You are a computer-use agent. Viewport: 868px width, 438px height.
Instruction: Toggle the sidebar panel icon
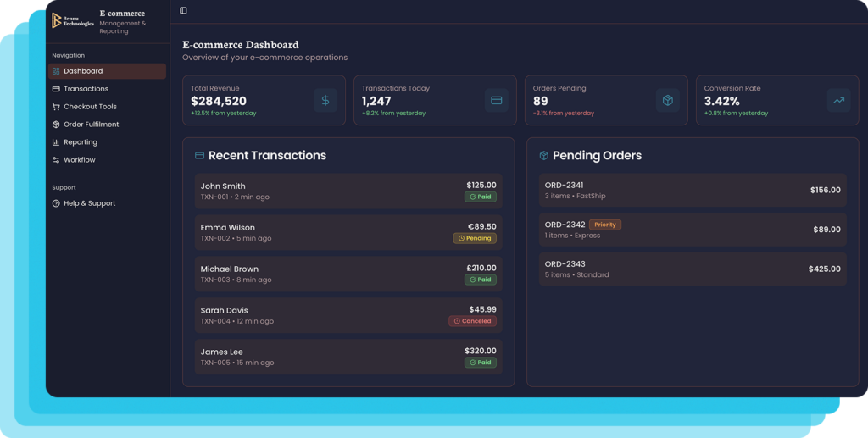(183, 10)
